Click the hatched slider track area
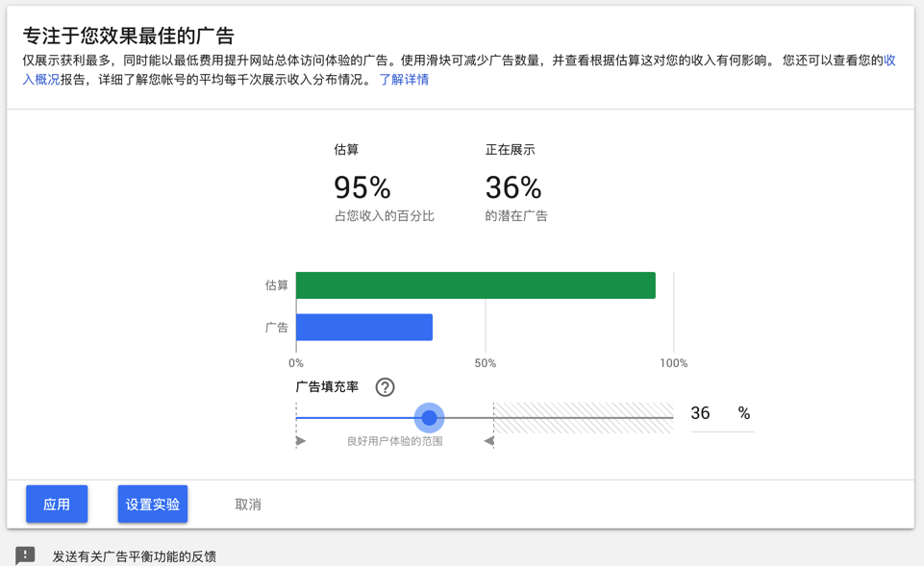 point(584,418)
